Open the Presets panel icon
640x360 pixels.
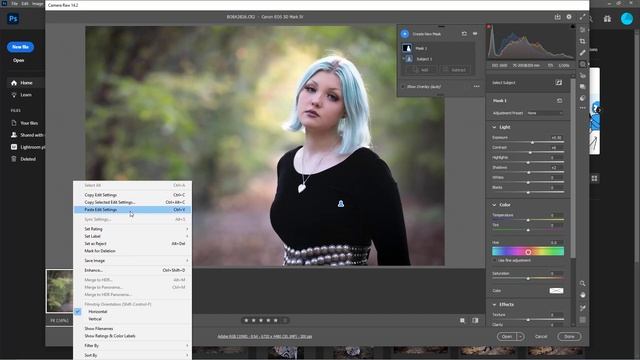click(582, 98)
